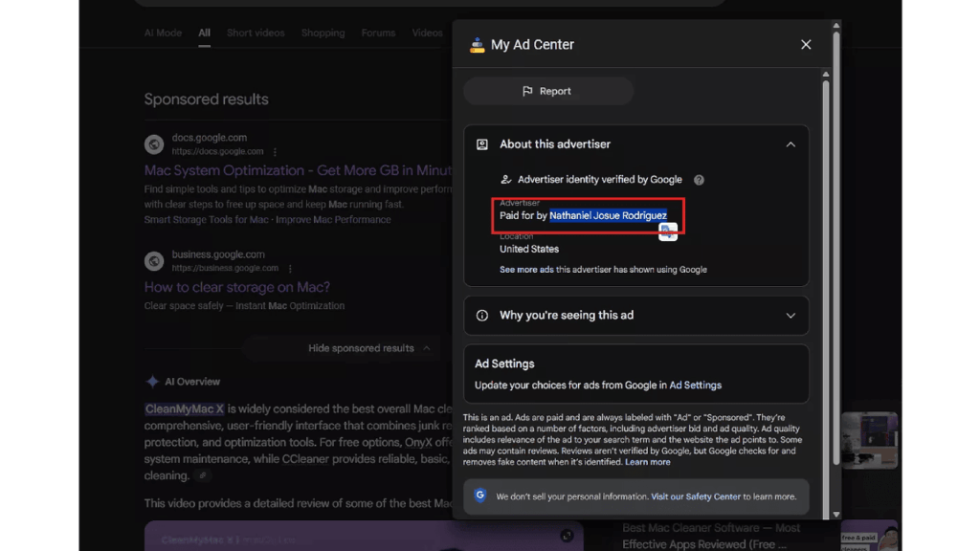Open the Shopping tab
The width and height of the screenshot is (980, 551).
point(323,33)
